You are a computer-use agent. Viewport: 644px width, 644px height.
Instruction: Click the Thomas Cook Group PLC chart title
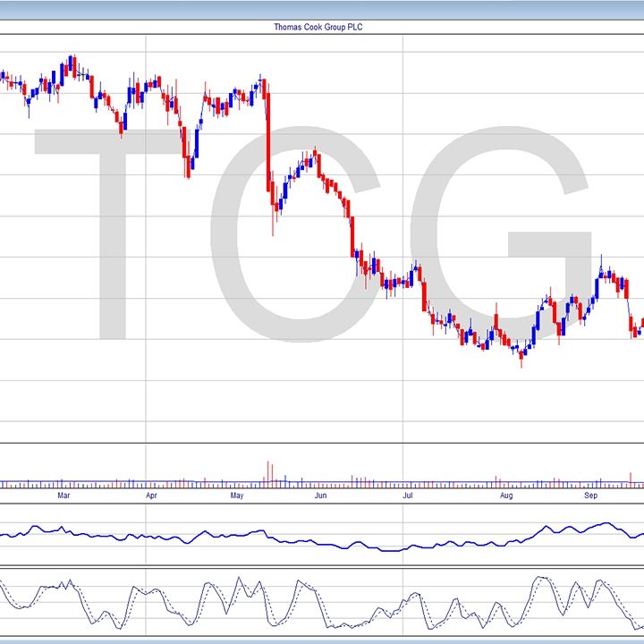point(318,27)
